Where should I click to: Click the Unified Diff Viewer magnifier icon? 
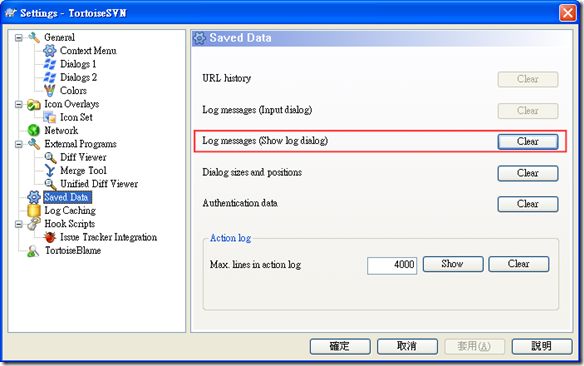[x=50, y=184]
